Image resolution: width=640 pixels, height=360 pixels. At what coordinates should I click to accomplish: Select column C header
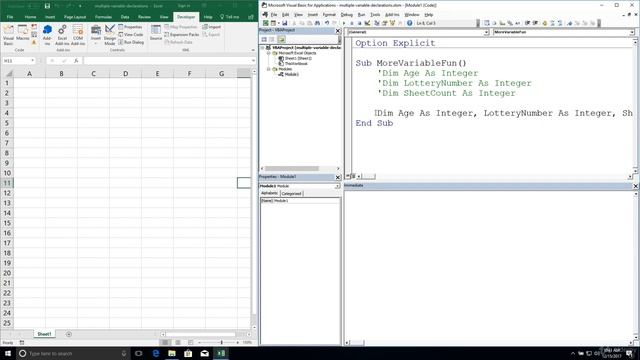[93, 74]
